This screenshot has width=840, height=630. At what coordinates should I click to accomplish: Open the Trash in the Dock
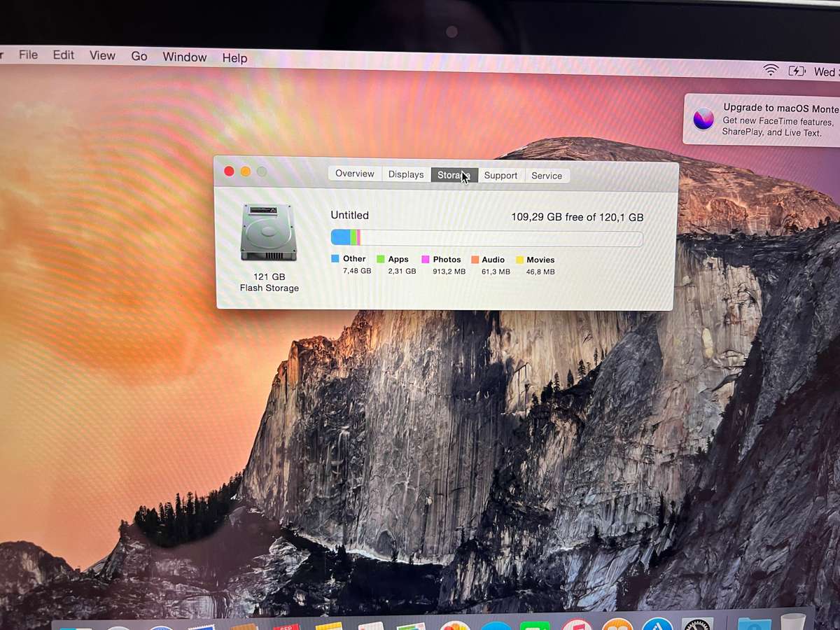point(791,625)
